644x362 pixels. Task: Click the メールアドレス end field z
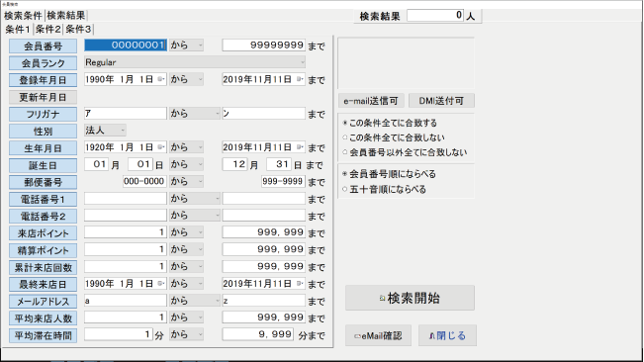click(x=264, y=301)
